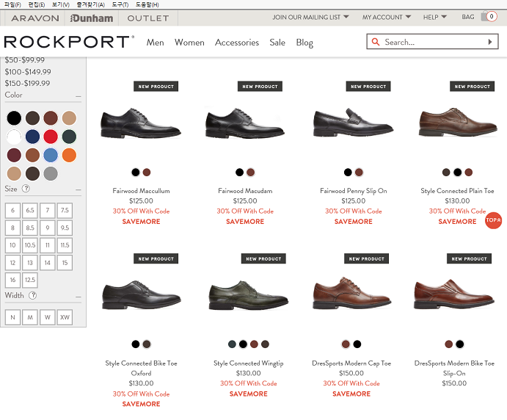Open the Dunham brand logo
507x420 pixels.
[x=92, y=18]
